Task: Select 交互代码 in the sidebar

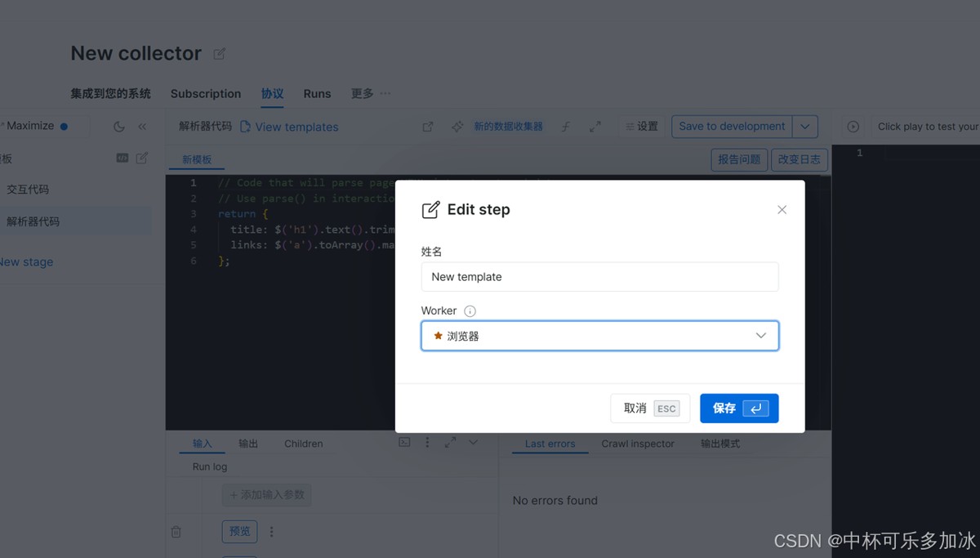Action: (x=28, y=190)
